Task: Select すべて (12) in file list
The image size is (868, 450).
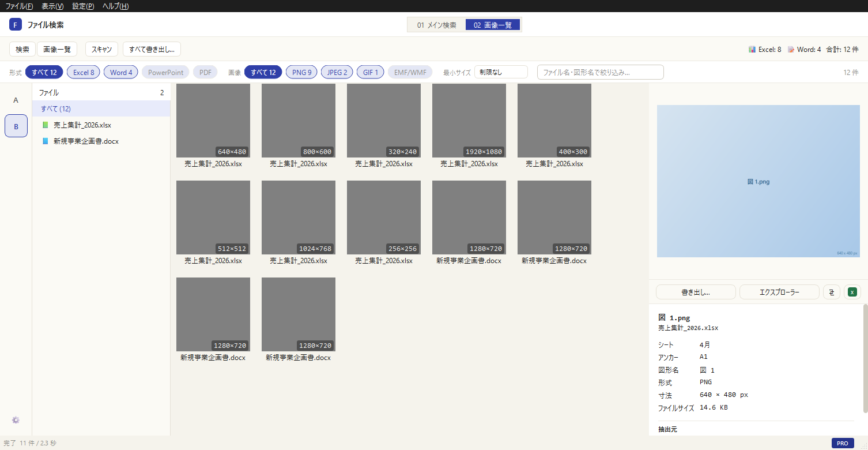Action: [x=101, y=108]
